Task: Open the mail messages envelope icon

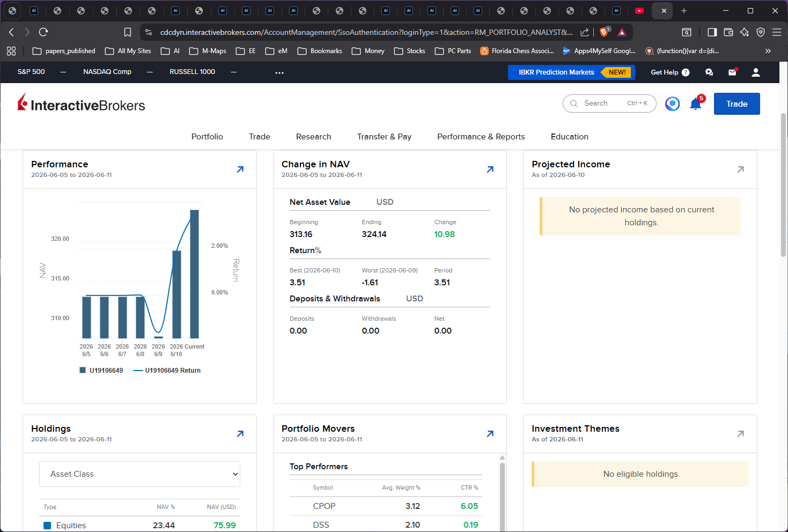Action: point(732,72)
